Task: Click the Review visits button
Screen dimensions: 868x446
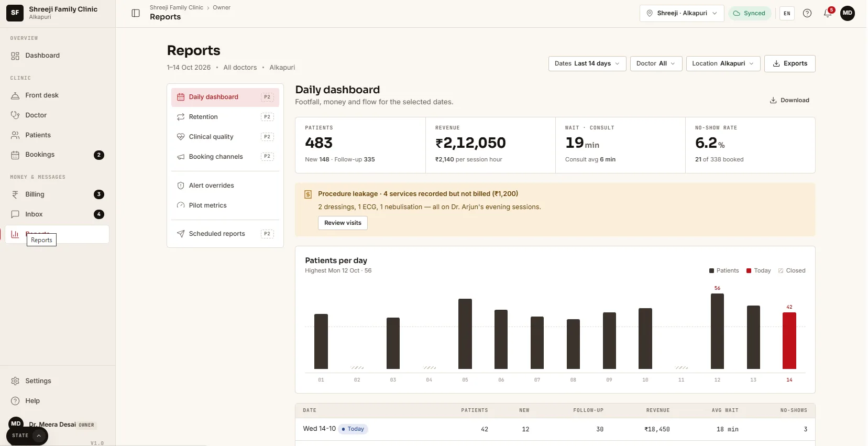Action: (343, 223)
